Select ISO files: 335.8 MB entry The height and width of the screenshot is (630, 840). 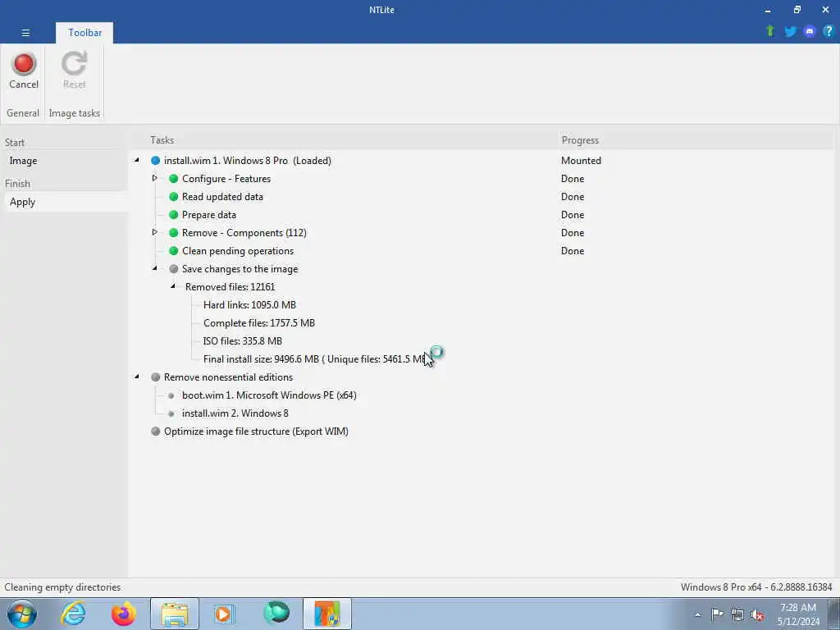coord(243,341)
